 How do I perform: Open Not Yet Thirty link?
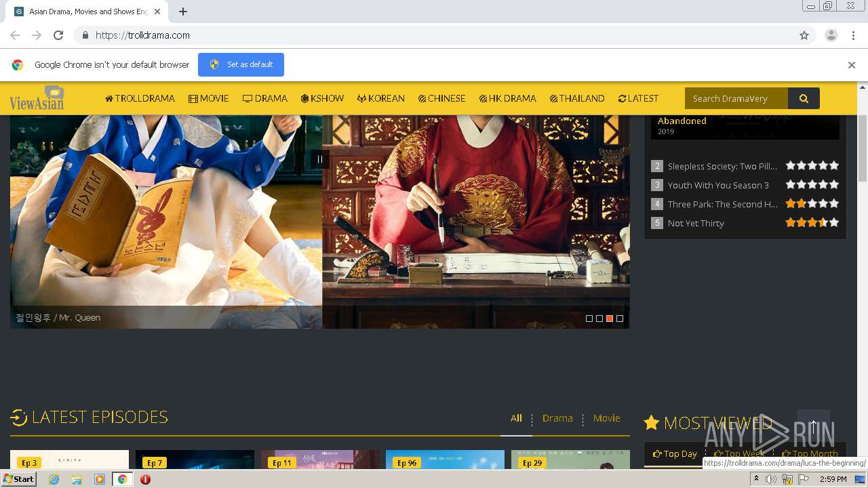pyautogui.click(x=696, y=223)
